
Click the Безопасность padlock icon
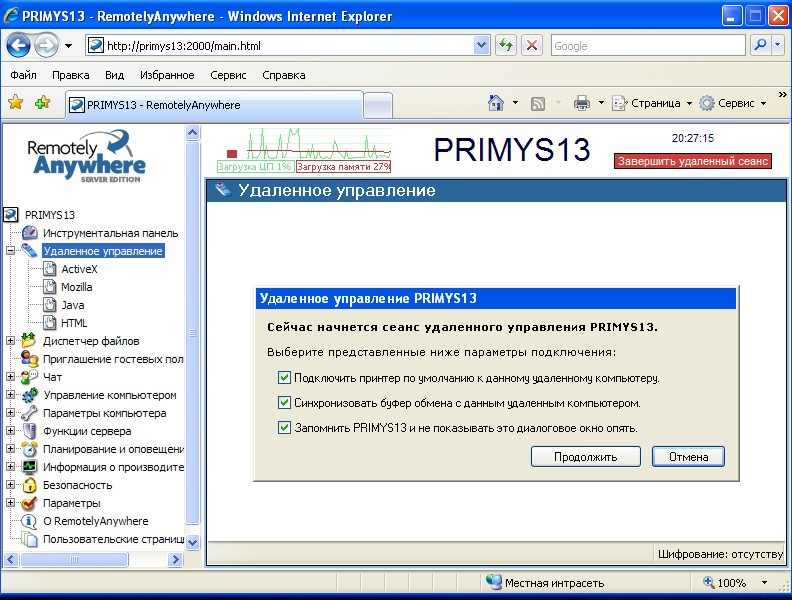pyautogui.click(x=29, y=485)
